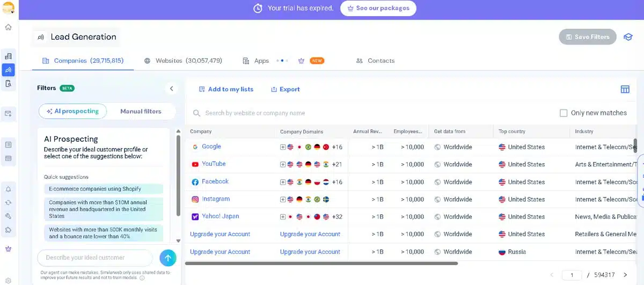Click the info icon under agent disclaimer

point(142,278)
